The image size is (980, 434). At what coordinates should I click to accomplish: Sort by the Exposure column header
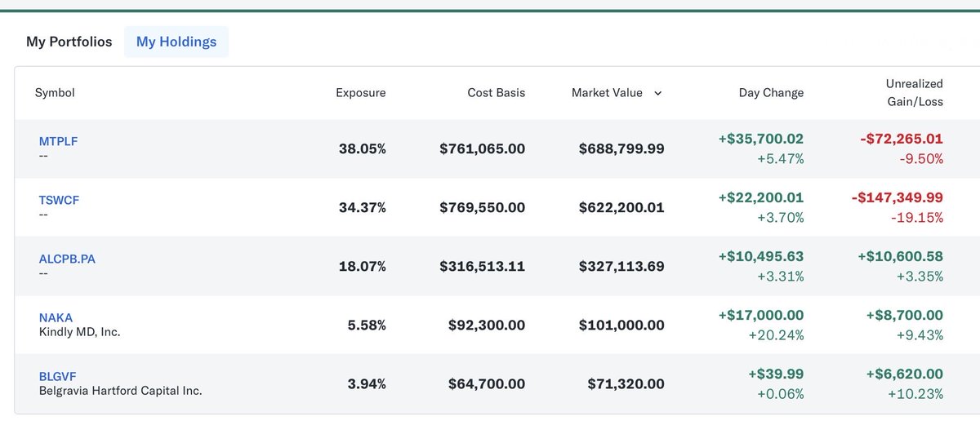click(x=360, y=93)
